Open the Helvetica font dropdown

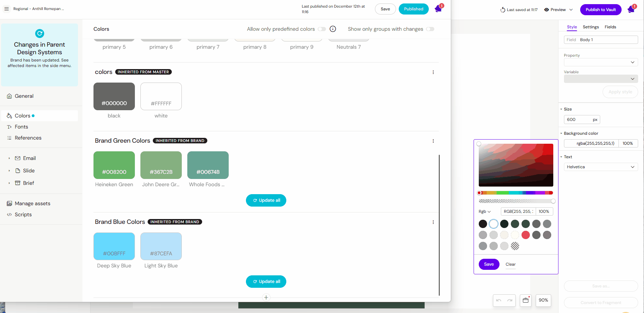pyautogui.click(x=601, y=167)
